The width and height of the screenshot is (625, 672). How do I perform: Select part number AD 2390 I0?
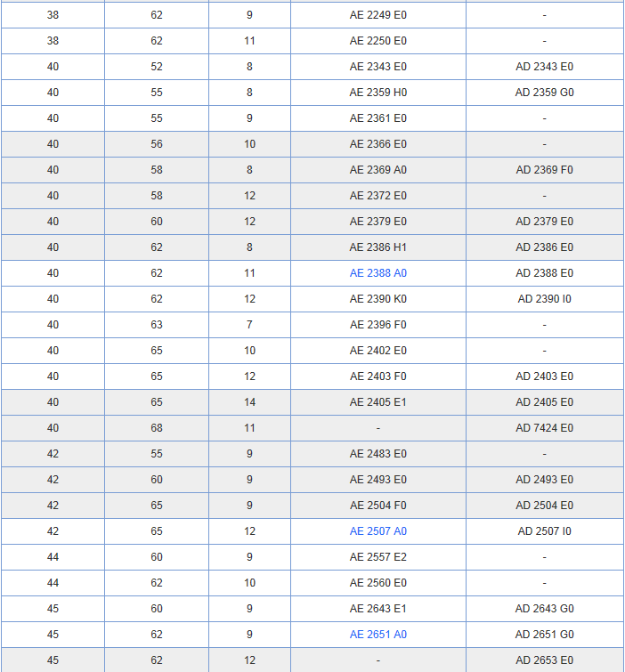[544, 299]
